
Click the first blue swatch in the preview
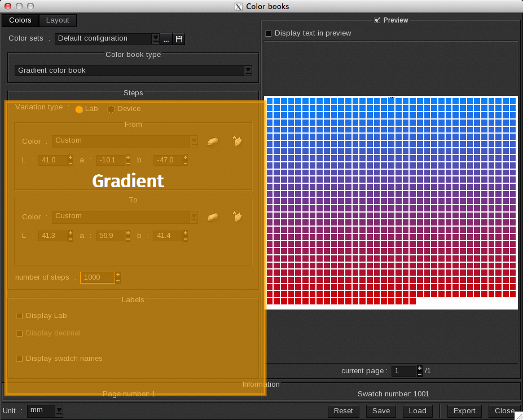(270, 101)
